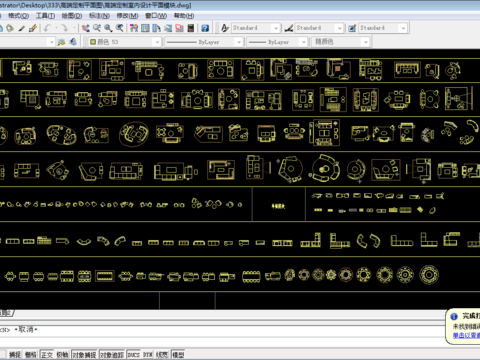Image resolution: width=480 pixels, height=360 pixels.
Task: Select the Zoom Window magnifier icon
Action: point(108,28)
